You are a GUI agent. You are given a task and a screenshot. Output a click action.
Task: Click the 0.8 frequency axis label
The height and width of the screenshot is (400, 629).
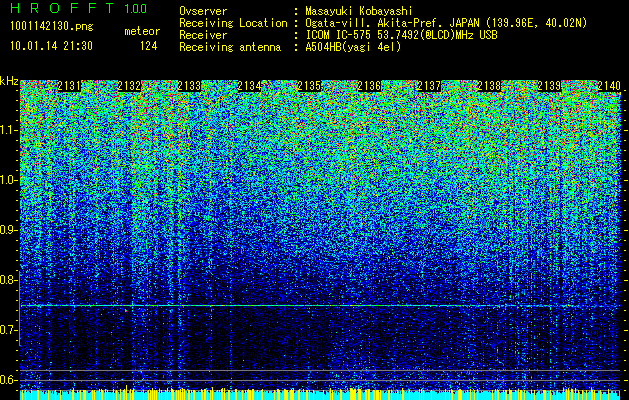8,280
